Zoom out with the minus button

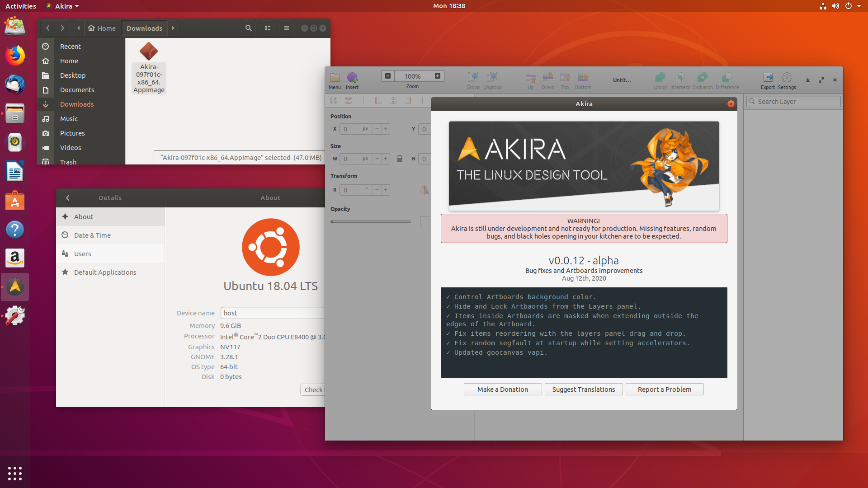[388, 76]
